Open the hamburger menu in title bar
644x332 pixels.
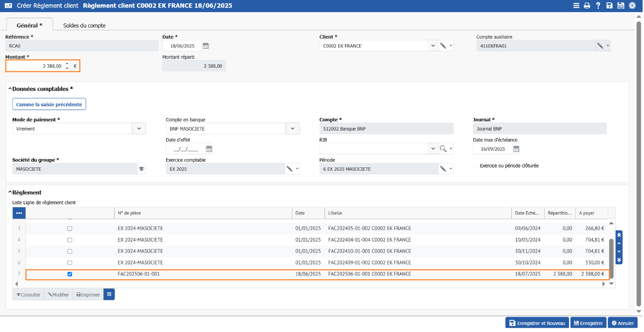click(x=576, y=6)
